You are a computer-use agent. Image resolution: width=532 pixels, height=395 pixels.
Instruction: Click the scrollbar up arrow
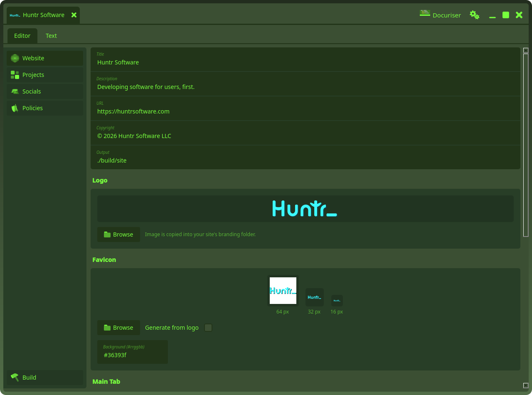coord(526,50)
